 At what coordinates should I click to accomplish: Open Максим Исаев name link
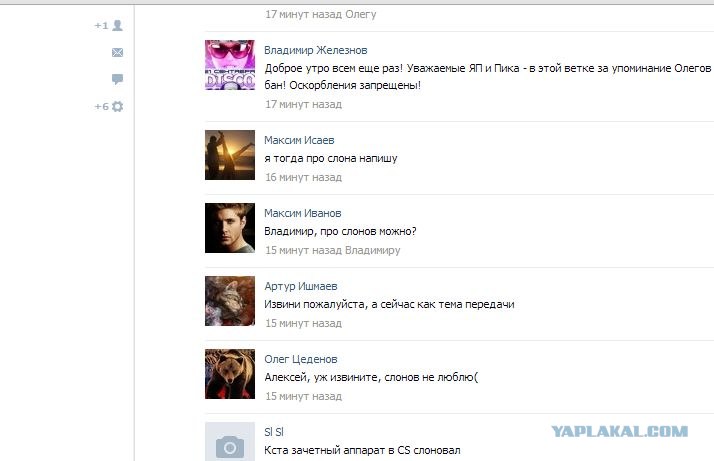[299, 140]
